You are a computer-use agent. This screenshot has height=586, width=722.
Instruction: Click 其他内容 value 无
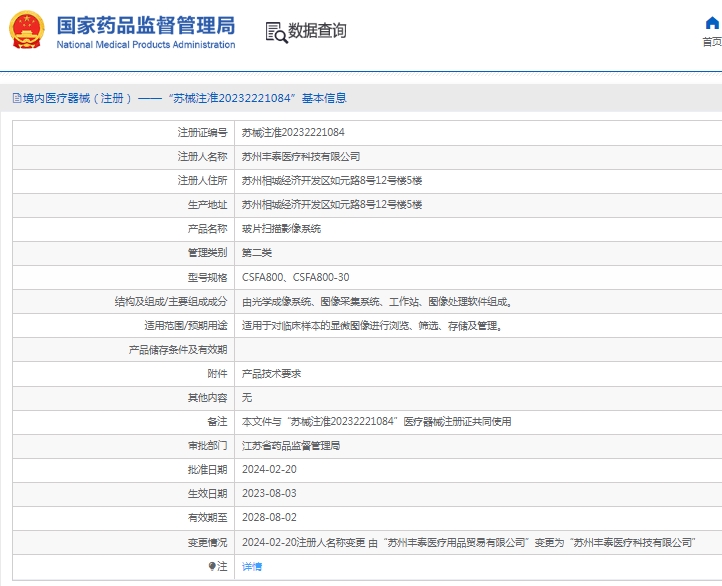(x=247, y=397)
